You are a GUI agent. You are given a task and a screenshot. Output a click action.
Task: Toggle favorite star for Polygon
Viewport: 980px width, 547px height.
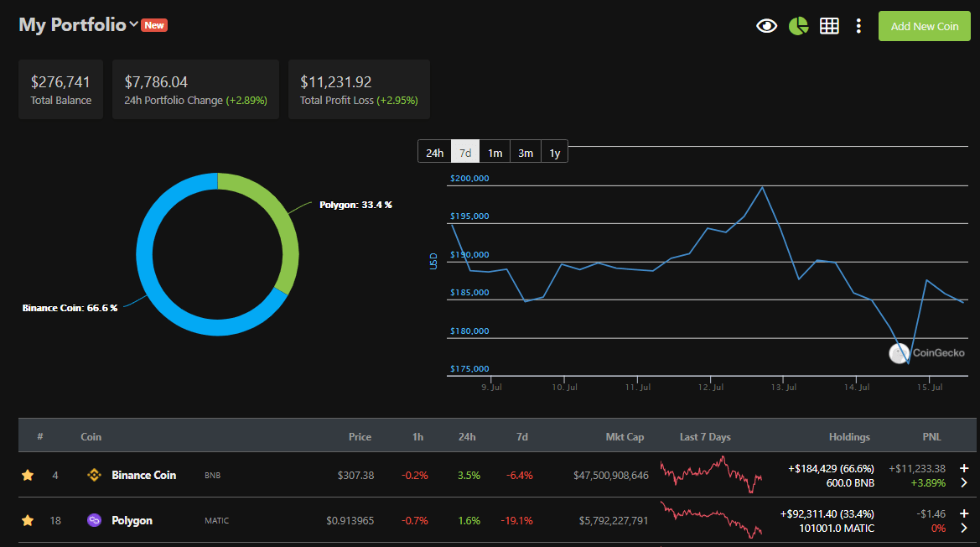[28, 520]
